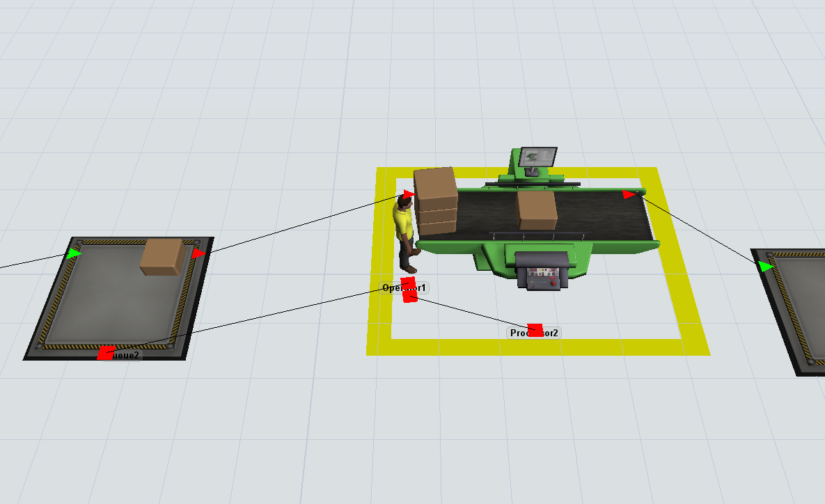Click the green input port on the right queue
The height and width of the screenshot is (504, 825).
click(x=767, y=266)
